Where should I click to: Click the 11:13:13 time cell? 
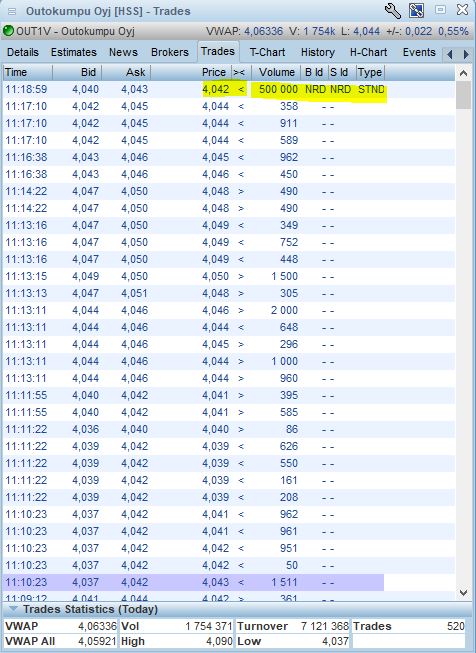click(x=26, y=293)
